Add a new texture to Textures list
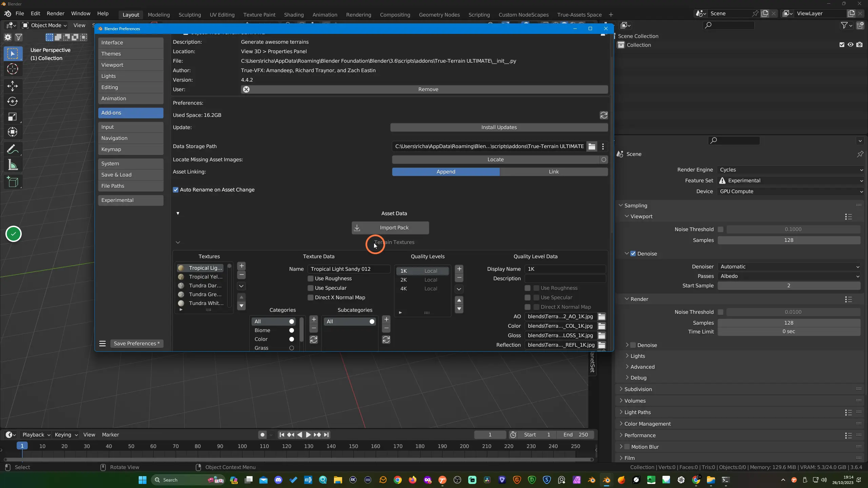Image resolution: width=868 pixels, height=488 pixels. coord(241,266)
